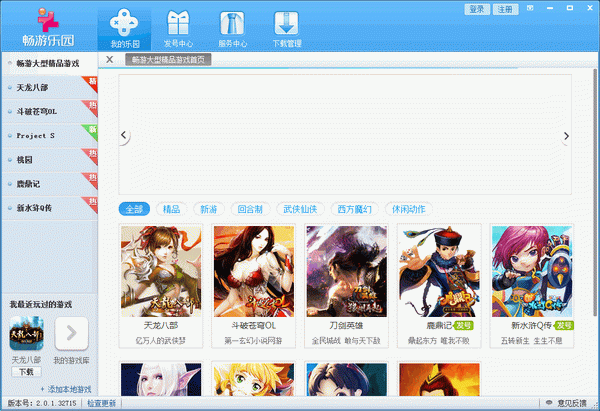Click the 刀剑英雄 title text
Image resolution: width=600 pixels, height=411 pixels.
coord(346,326)
